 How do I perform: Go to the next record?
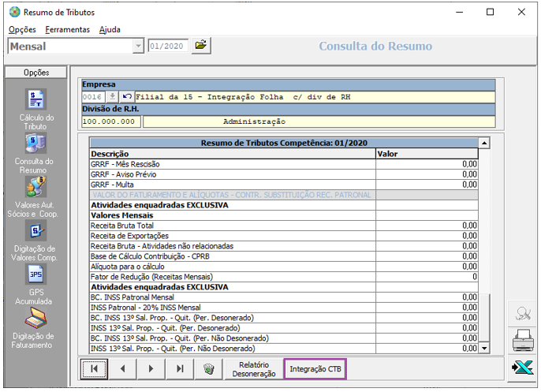[x=151, y=369]
